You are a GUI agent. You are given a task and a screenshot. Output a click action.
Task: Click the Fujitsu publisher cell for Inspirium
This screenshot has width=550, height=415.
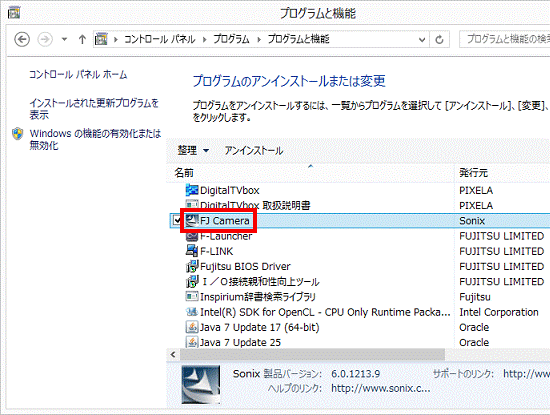coord(475,297)
